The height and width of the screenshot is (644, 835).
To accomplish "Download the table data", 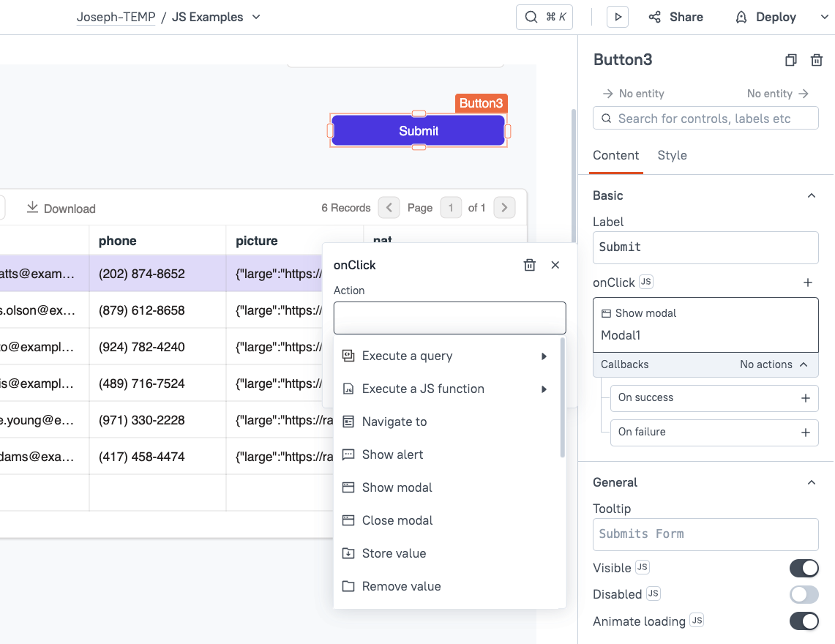I will coord(61,209).
